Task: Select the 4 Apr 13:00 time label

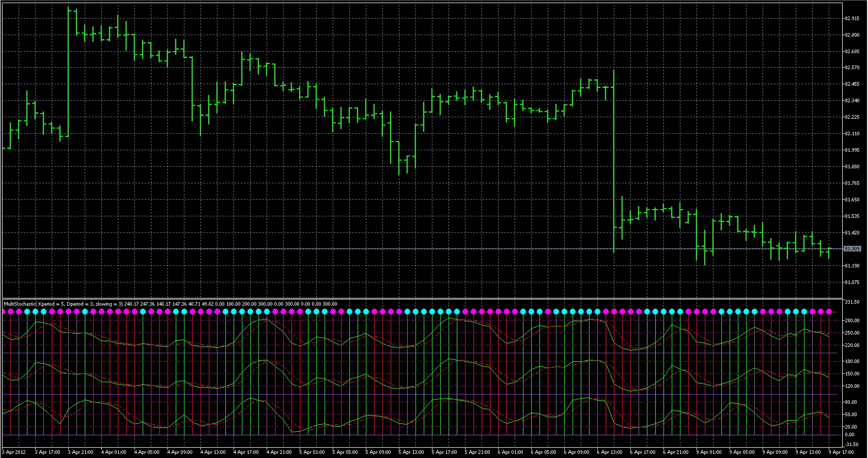Action: point(213,452)
